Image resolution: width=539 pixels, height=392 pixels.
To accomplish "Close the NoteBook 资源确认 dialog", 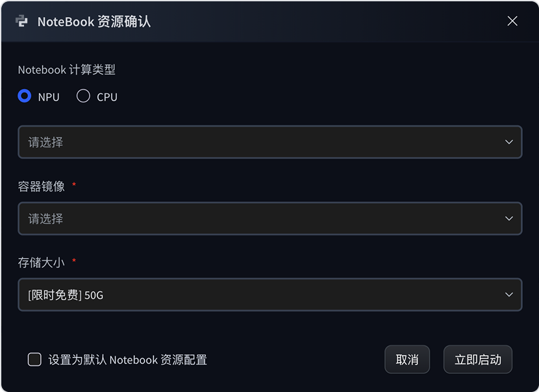I will (x=512, y=21).
